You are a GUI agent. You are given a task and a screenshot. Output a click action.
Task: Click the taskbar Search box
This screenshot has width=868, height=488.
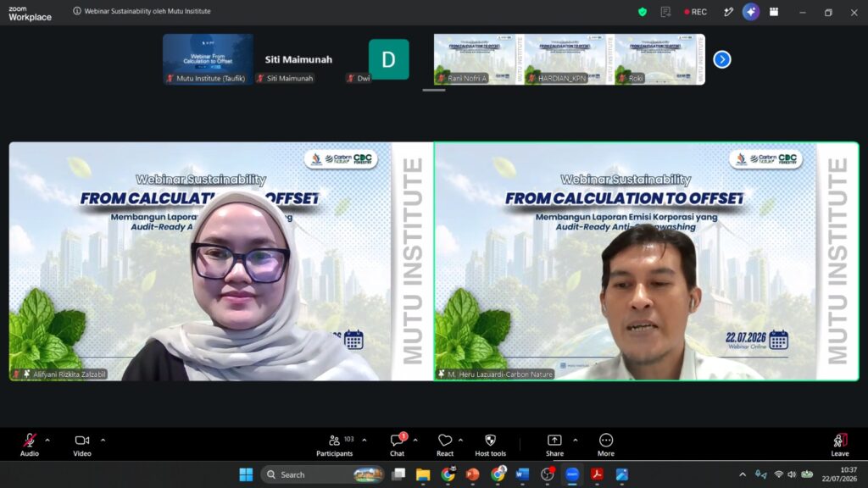click(x=322, y=474)
